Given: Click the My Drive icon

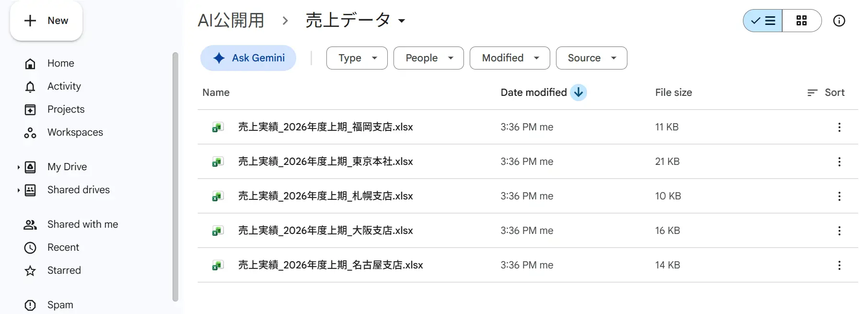Looking at the screenshot, I should click(x=30, y=167).
